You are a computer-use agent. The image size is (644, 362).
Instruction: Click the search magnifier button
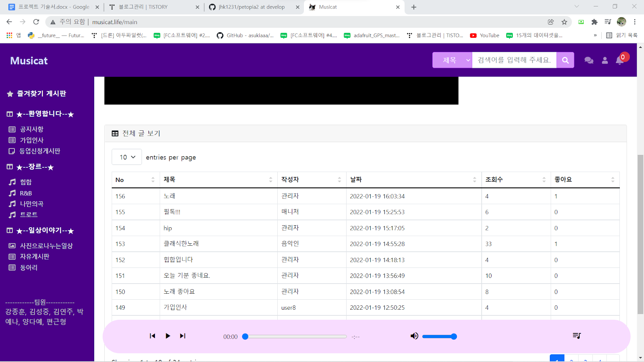[x=565, y=60]
